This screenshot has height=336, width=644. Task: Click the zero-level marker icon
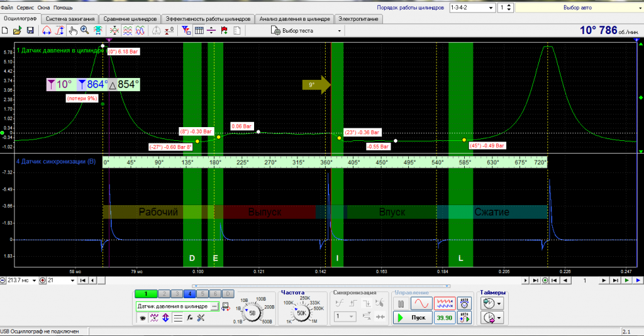coord(169,30)
